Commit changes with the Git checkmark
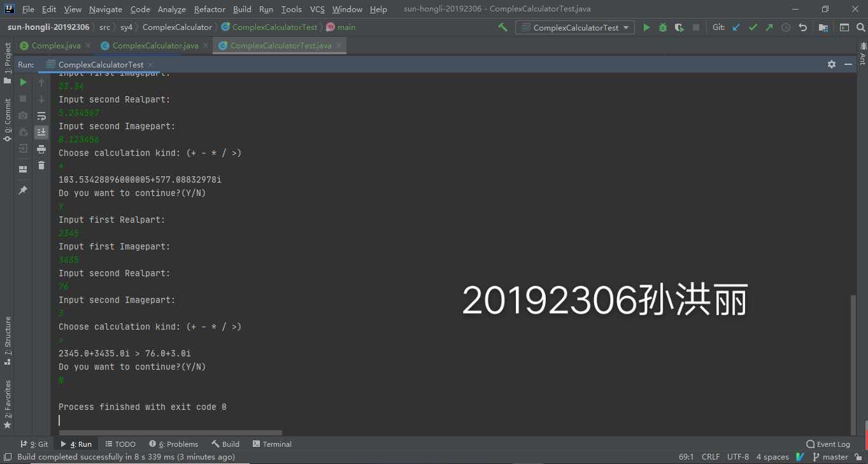The height and width of the screenshot is (464, 868). 753,27
